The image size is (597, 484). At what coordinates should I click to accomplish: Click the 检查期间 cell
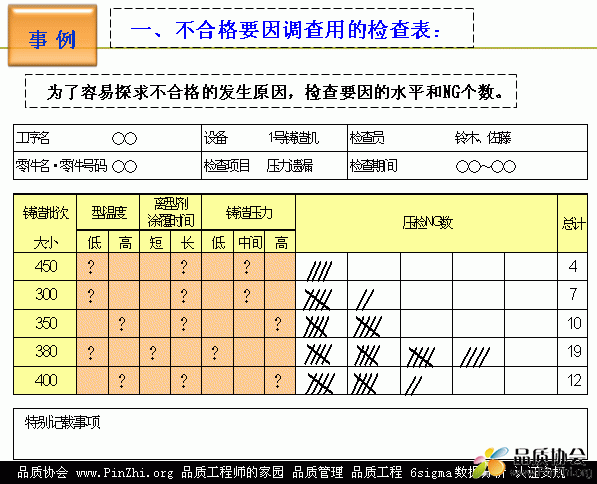coord(467,166)
